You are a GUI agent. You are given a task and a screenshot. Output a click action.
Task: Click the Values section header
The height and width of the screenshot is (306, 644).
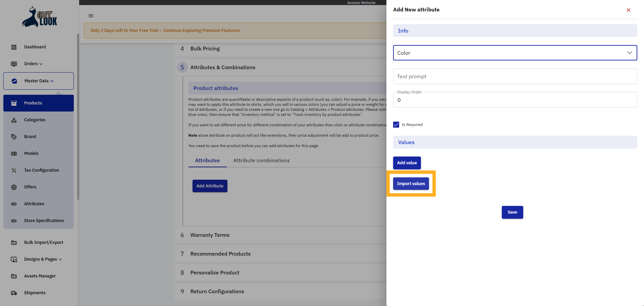click(515, 142)
